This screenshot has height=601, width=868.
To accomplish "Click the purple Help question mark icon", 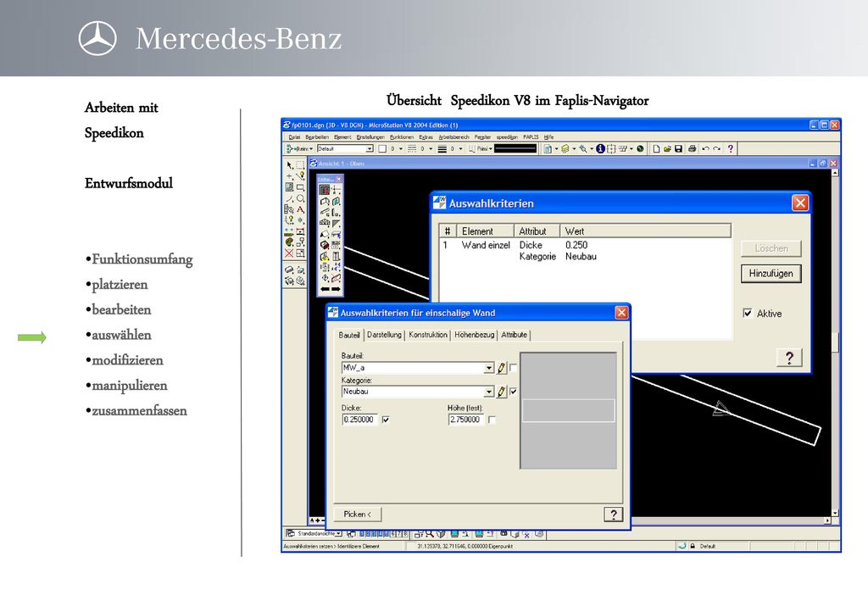I will coord(731,149).
